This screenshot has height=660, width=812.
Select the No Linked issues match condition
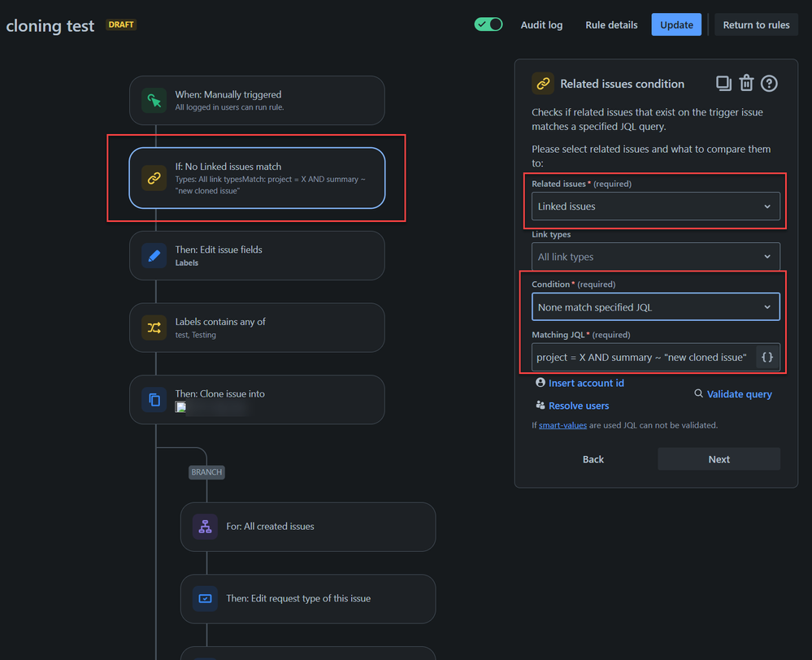(257, 178)
